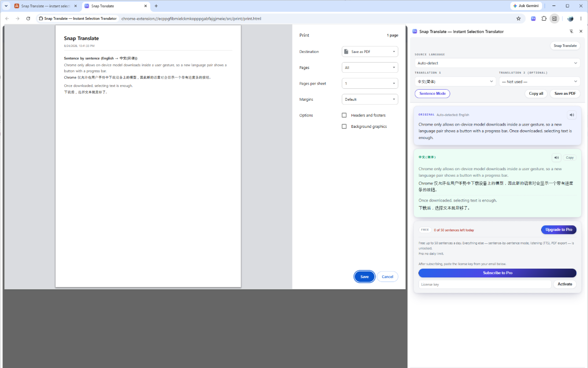Cancel the print dialog
588x368 pixels.
coord(387,276)
